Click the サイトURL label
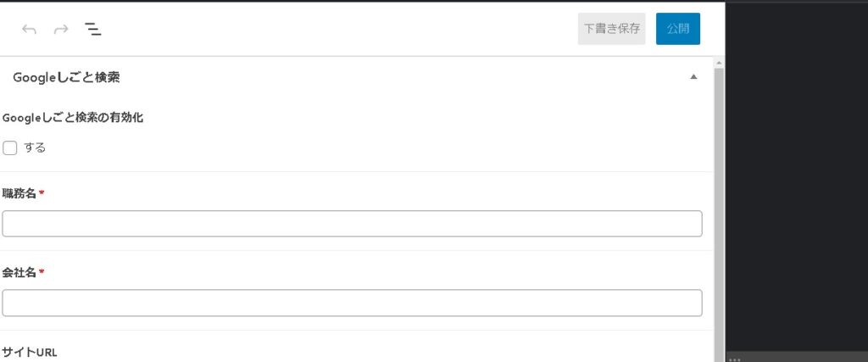This screenshot has width=868, height=362. pos(30,352)
